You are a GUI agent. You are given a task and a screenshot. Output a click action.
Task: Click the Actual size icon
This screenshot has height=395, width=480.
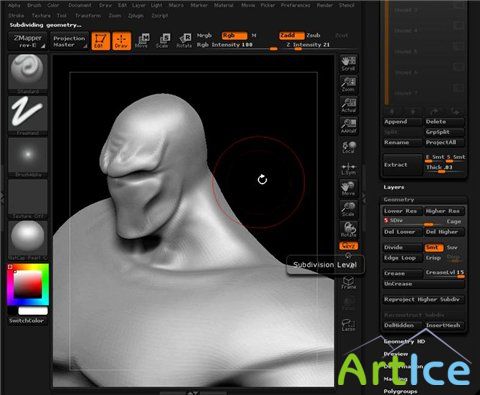(x=348, y=105)
